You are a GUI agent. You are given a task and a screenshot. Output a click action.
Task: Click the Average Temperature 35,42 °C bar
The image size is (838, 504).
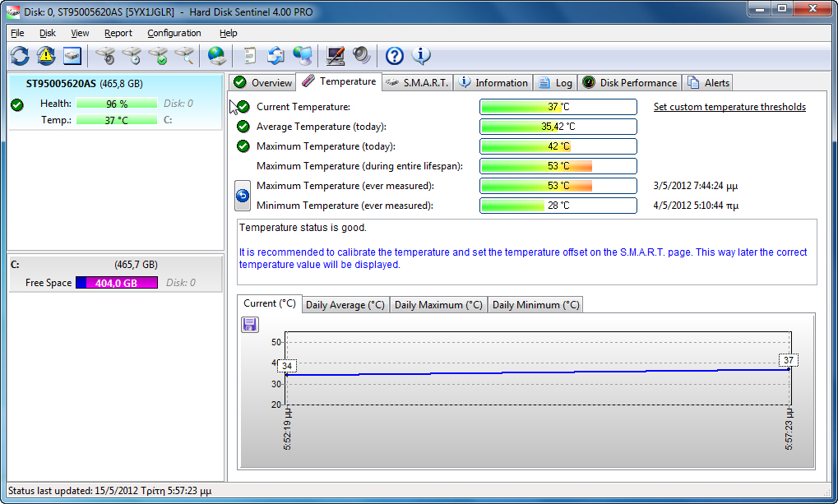(558, 127)
